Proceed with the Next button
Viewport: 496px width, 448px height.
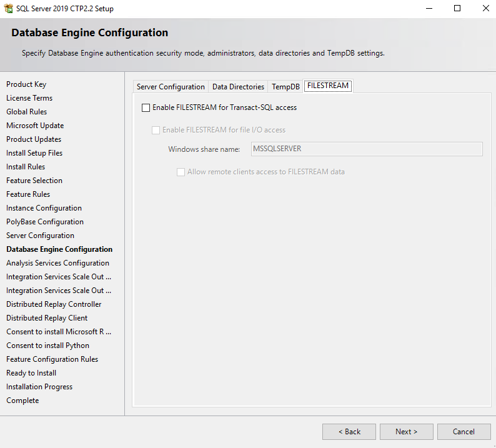click(x=407, y=432)
